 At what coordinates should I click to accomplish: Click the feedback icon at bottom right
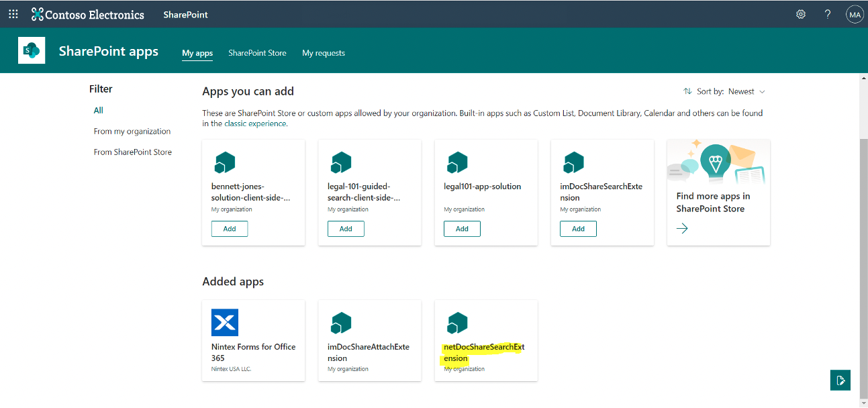[x=840, y=380]
